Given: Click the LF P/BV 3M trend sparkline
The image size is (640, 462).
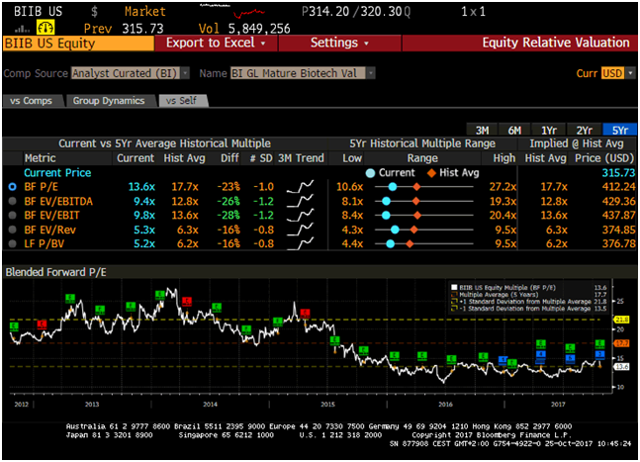Looking at the screenshot, I should tap(300, 244).
